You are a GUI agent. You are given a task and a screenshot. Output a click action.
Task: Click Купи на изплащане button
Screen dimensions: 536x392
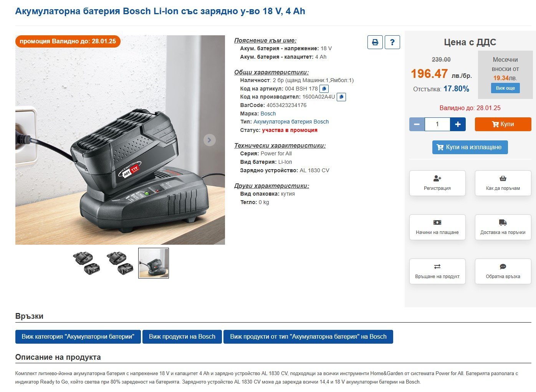click(470, 147)
